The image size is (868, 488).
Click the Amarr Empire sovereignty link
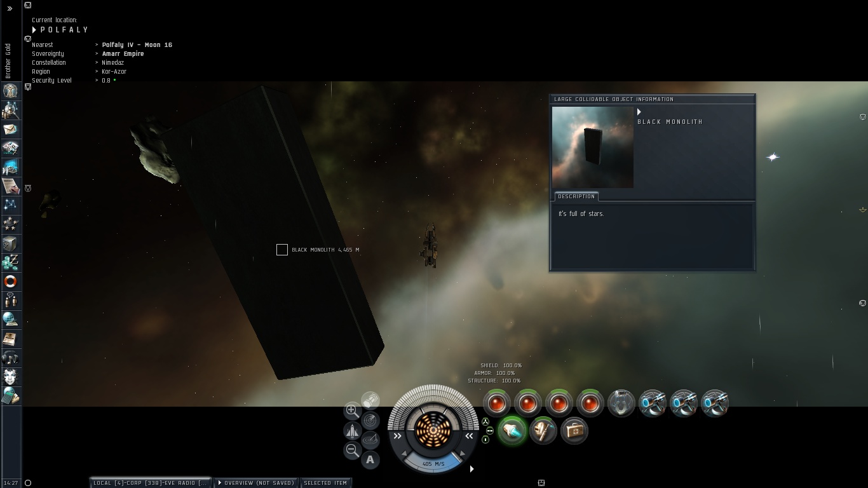point(123,54)
